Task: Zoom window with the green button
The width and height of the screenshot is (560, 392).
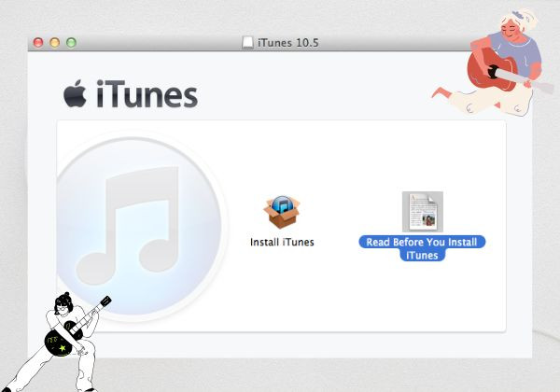Action: pos(72,43)
